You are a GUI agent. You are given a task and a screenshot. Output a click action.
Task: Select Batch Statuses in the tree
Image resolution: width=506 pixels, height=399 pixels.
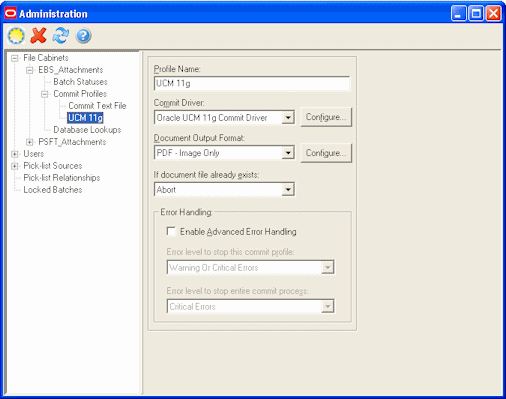point(80,82)
